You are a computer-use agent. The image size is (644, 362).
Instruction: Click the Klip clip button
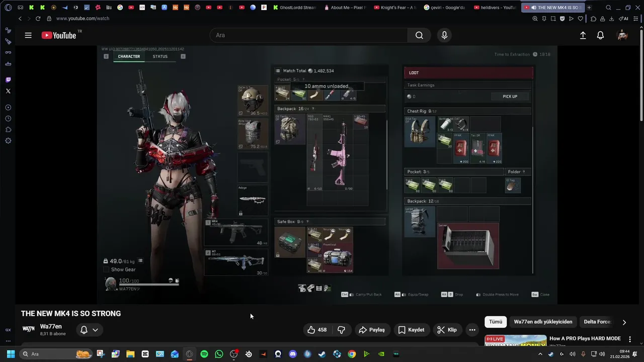pyautogui.click(x=447, y=330)
